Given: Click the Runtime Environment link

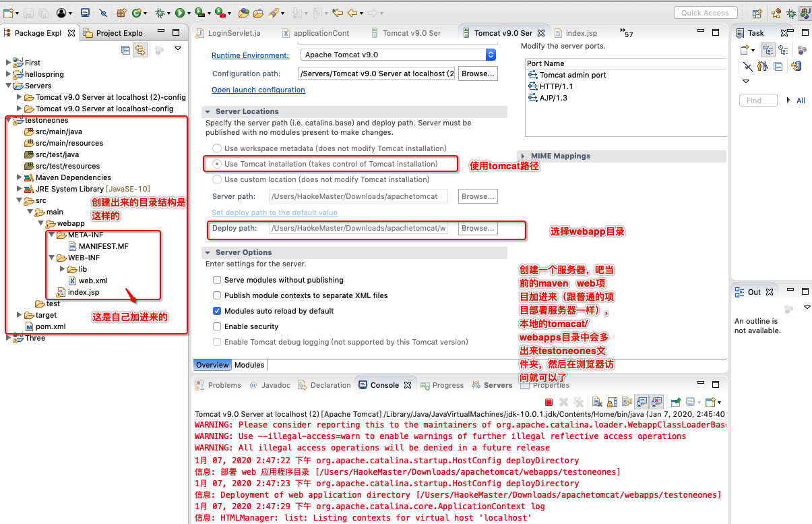Looking at the screenshot, I should [x=250, y=55].
